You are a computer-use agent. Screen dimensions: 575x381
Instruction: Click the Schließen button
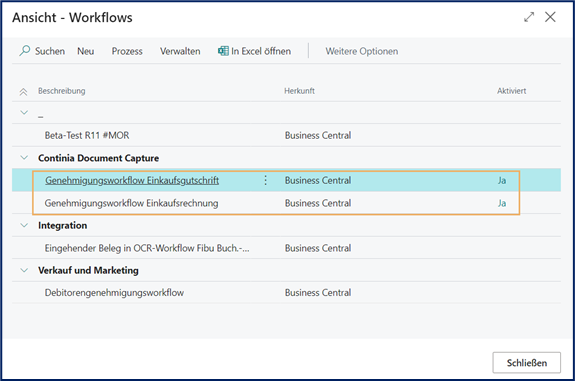pyautogui.click(x=527, y=363)
